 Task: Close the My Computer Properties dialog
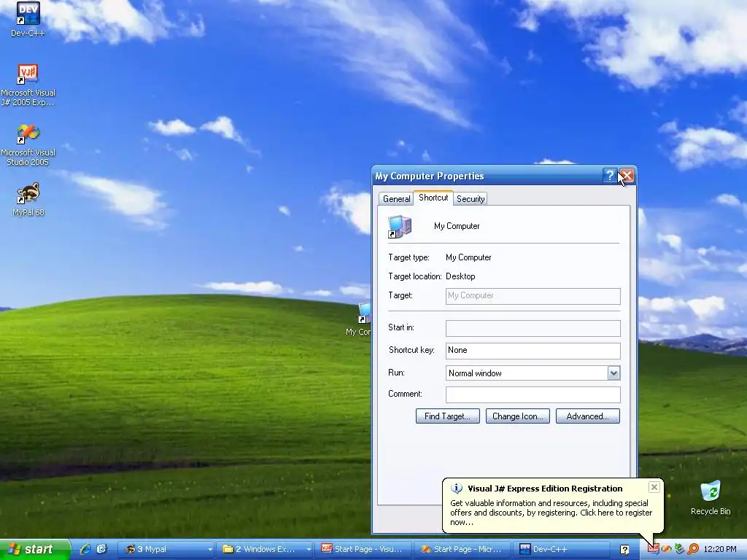click(x=627, y=176)
